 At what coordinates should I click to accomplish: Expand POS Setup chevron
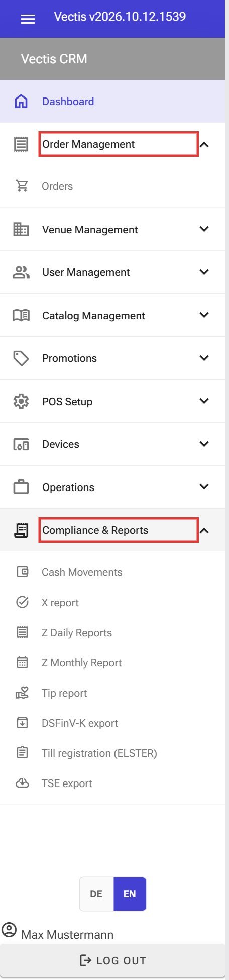pyautogui.click(x=204, y=401)
